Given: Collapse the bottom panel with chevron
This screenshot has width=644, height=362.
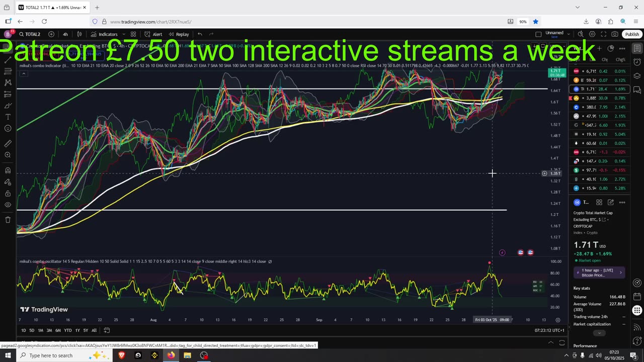Looking at the screenshot, I should coord(551,343).
